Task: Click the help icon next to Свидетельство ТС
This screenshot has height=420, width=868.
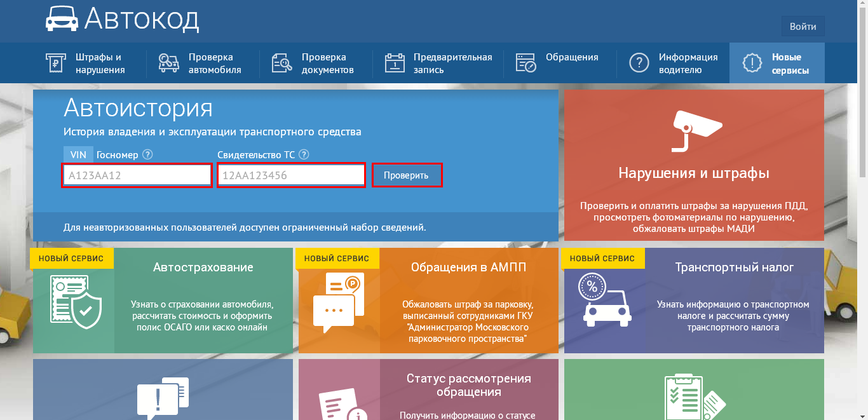Action: [x=304, y=154]
